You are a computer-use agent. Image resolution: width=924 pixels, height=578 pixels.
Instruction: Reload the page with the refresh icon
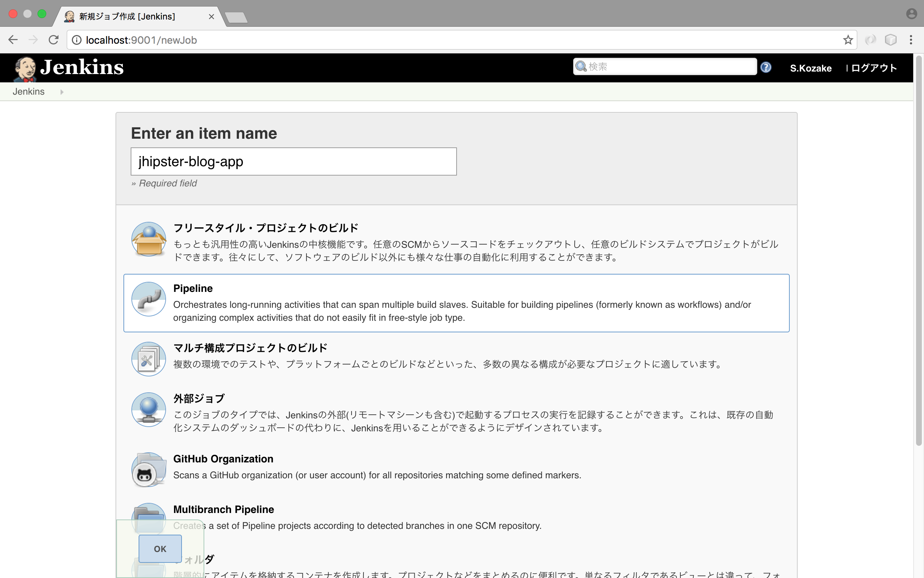[53, 40]
